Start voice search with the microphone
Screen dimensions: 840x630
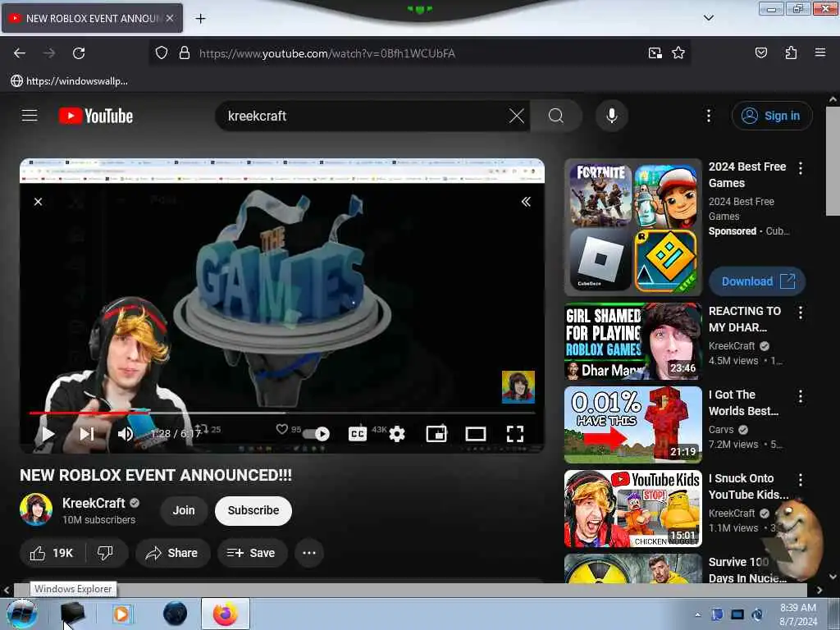[611, 116]
